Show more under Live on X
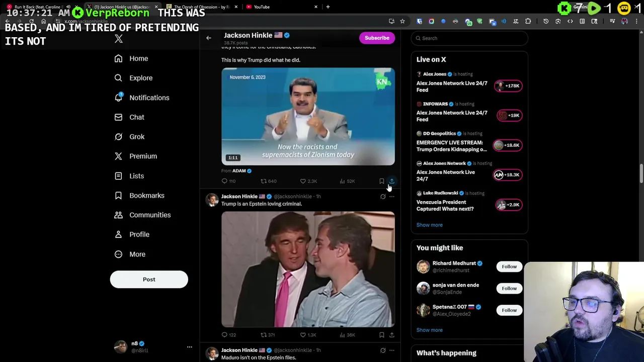This screenshot has height=362, width=644. pyautogui.click(x=429, y=225)
